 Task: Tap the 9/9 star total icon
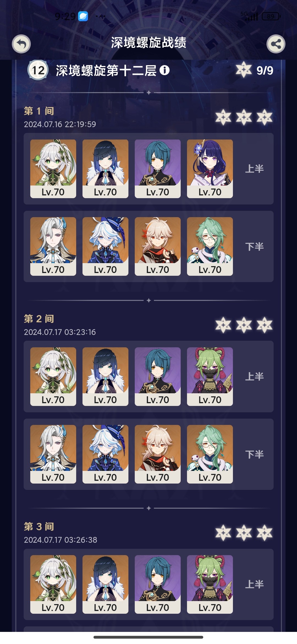coord(244,70)
